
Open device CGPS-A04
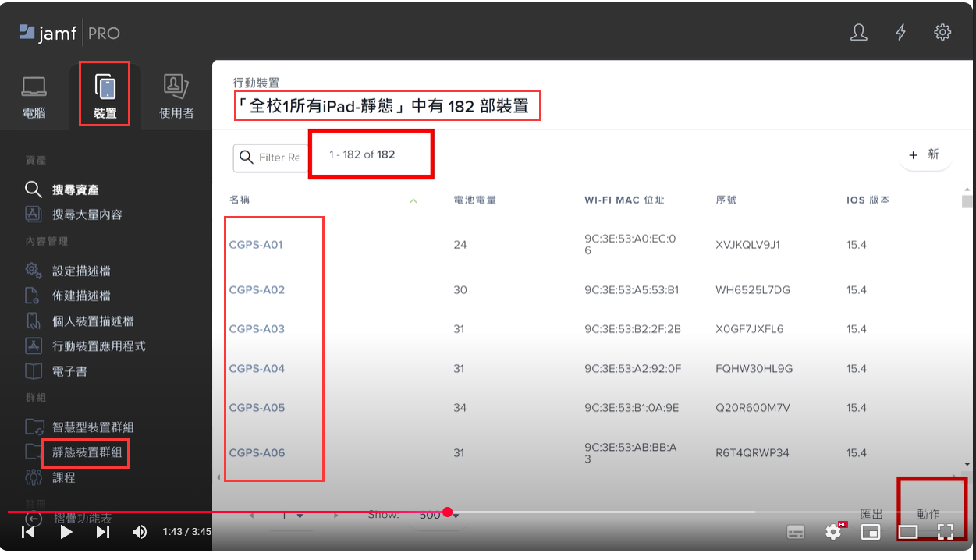(257, 368)
